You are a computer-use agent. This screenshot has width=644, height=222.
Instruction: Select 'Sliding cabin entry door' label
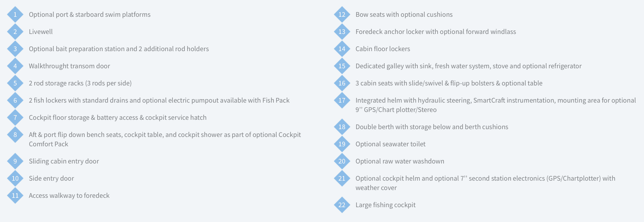click(x=64, y=161)
